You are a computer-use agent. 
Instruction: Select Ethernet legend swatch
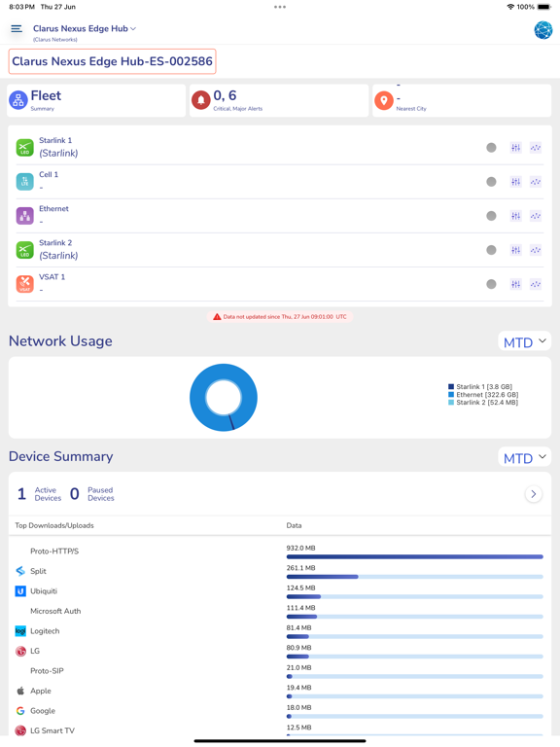click(451, 395)
